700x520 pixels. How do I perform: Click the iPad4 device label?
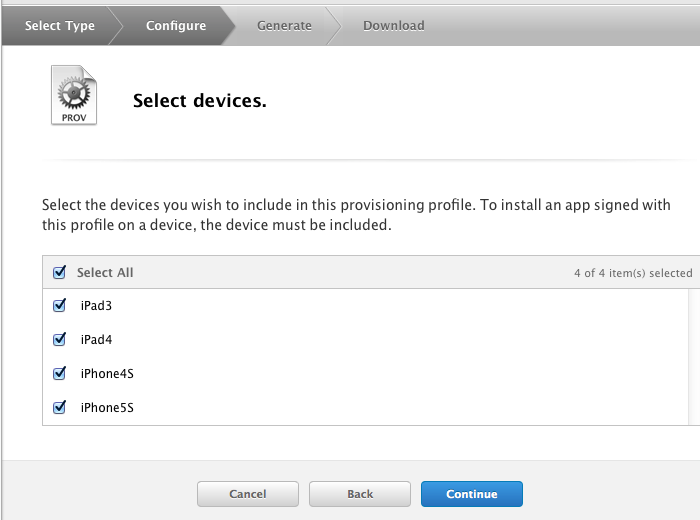[x=96, y=340]
